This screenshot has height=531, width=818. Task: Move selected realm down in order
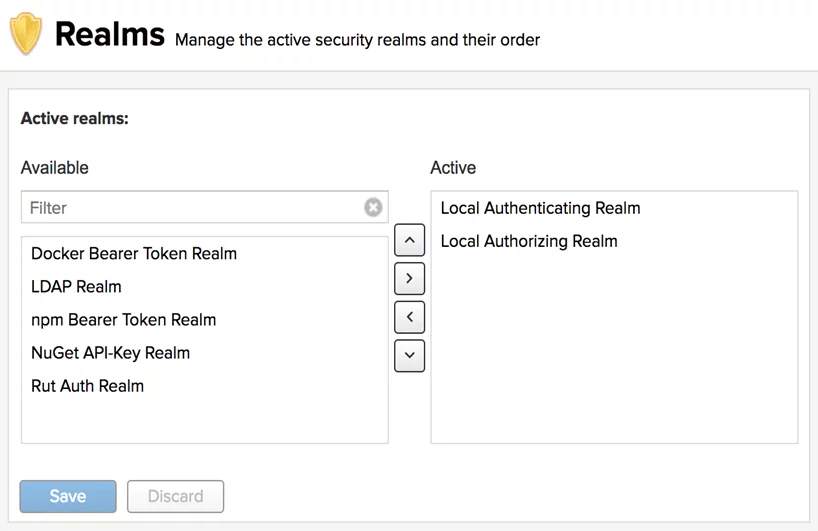point(409,356)
